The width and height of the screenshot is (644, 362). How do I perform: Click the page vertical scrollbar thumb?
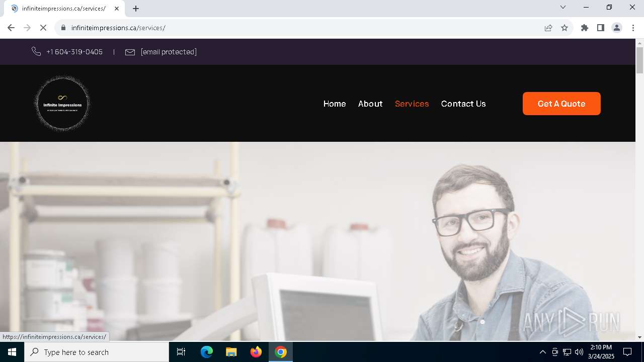point(639,61)
